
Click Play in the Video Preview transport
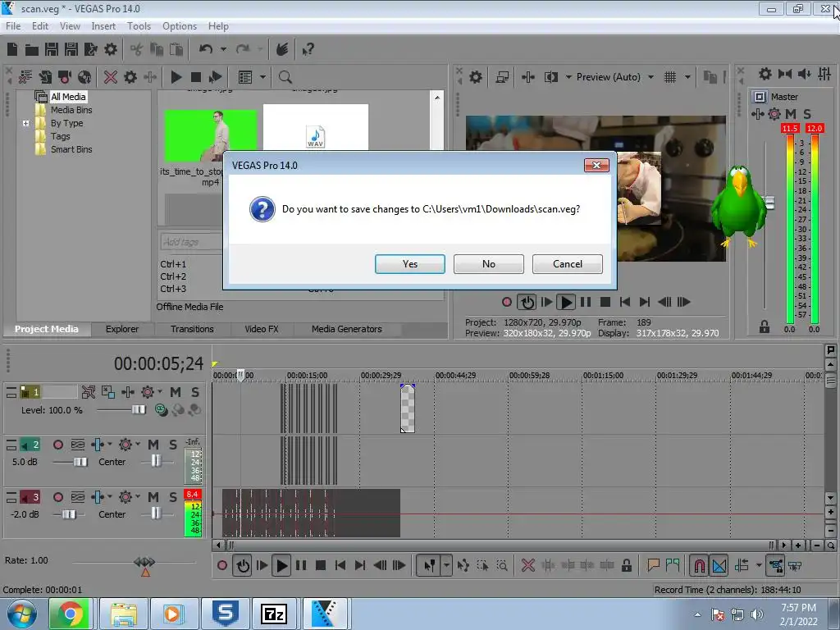click(566, 302)
